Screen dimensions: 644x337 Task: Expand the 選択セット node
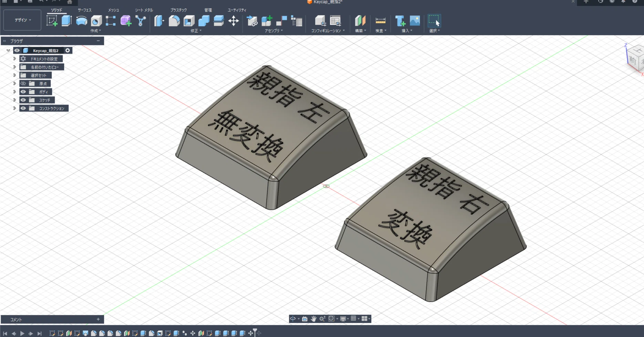point(14,75)
